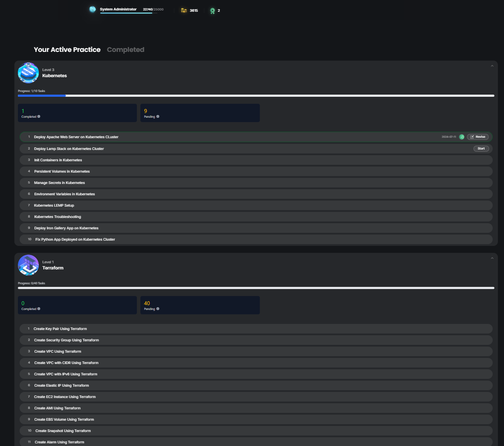Select Create Snapshot Using Terraform task
The width and height of the screenshot is (504, 446).
pyautogui.click(x=256, y=431)
